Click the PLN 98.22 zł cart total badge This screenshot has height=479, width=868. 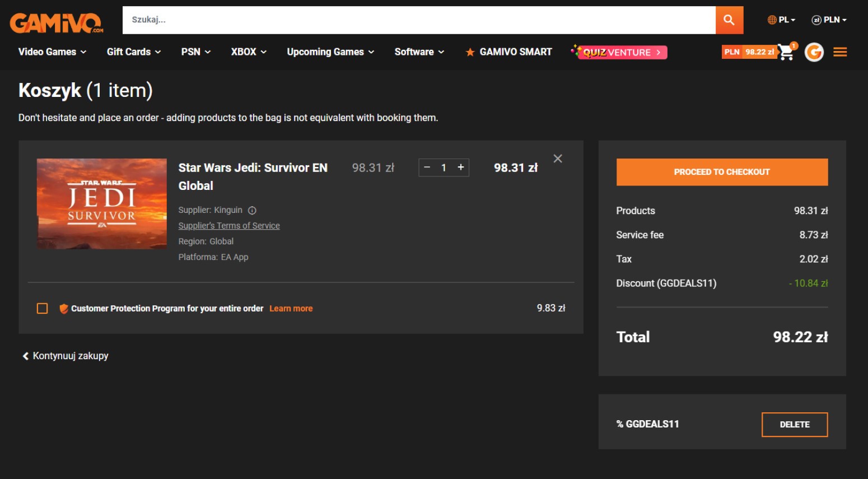click(749, 52)
